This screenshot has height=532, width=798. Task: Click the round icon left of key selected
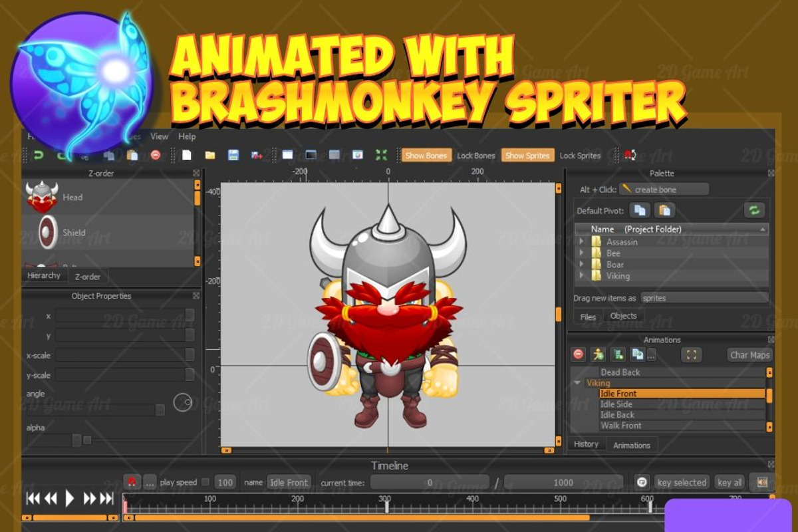(642, 482)
